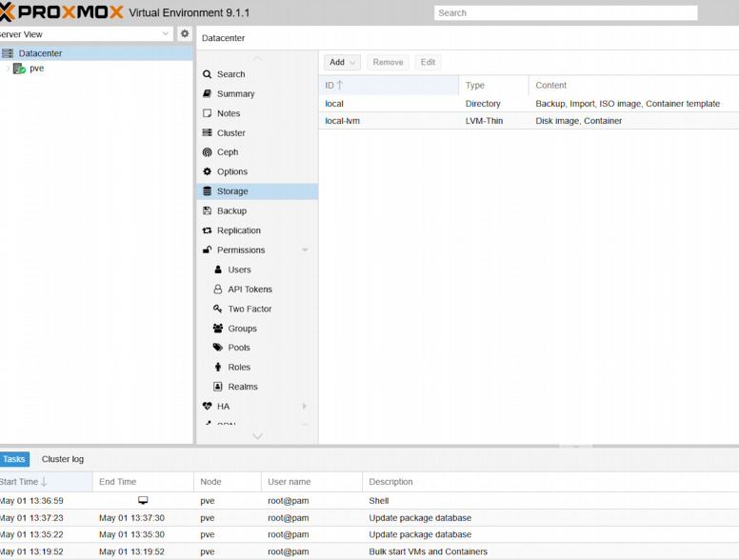This screenshot has height=560, width=739.
Task: Click the Datacenter server icon in tree
Action: click(8, 53)
